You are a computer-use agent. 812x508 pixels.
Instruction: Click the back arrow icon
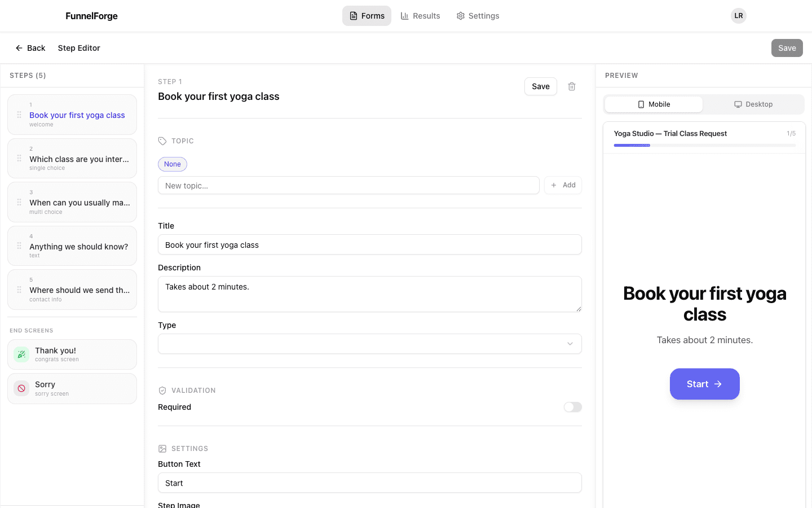[x=19, y=48]
